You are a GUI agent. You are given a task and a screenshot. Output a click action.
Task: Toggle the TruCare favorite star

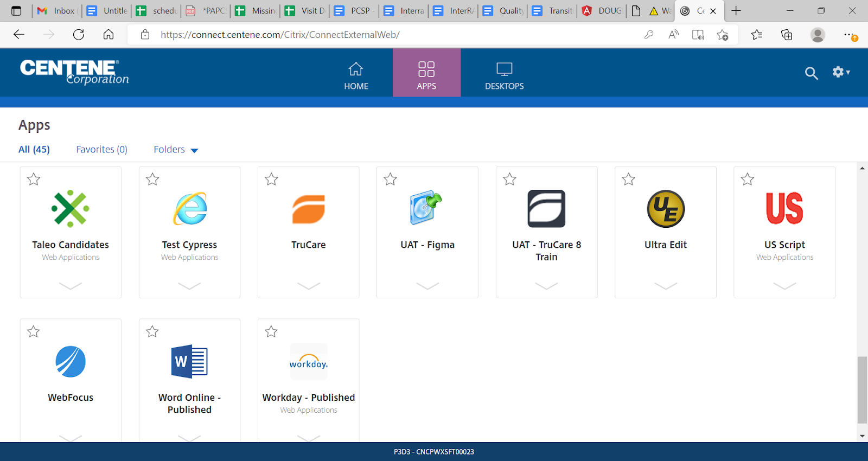pos(271,179)
